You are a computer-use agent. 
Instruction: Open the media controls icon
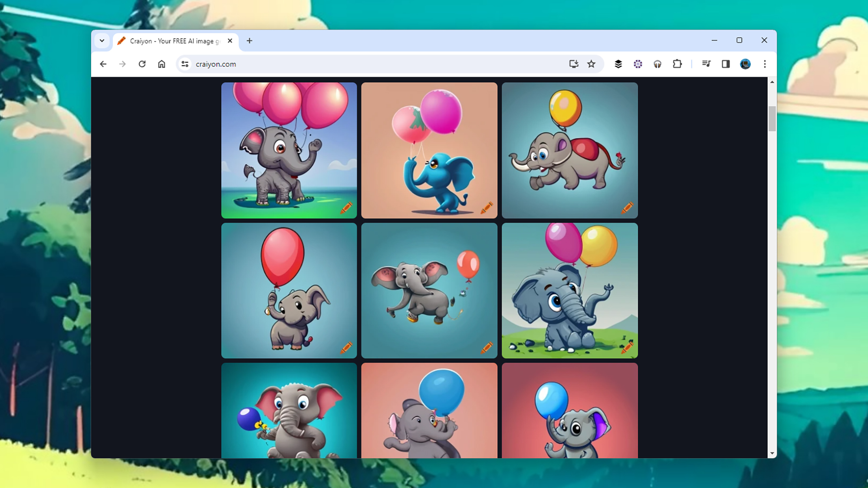pos(706,64)
